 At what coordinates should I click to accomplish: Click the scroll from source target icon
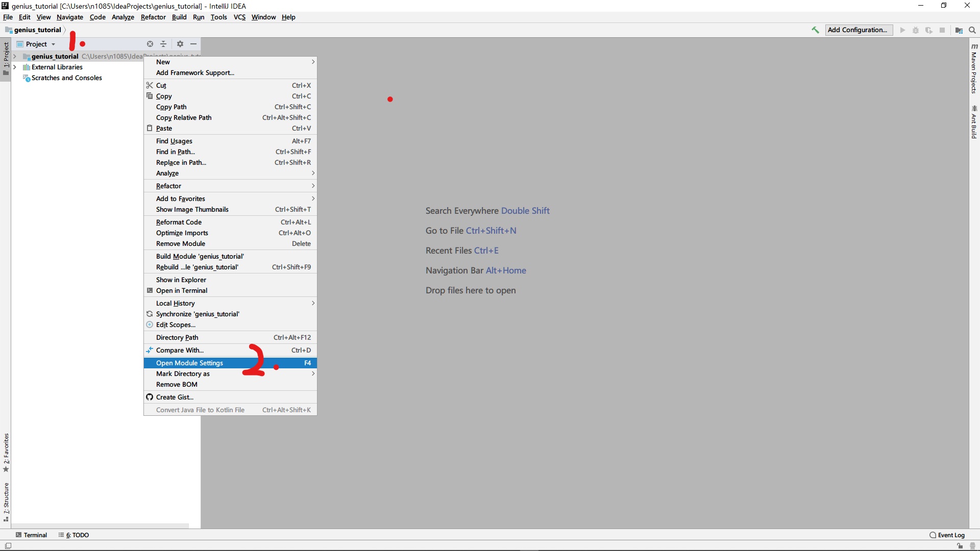(x=150, y=44)
